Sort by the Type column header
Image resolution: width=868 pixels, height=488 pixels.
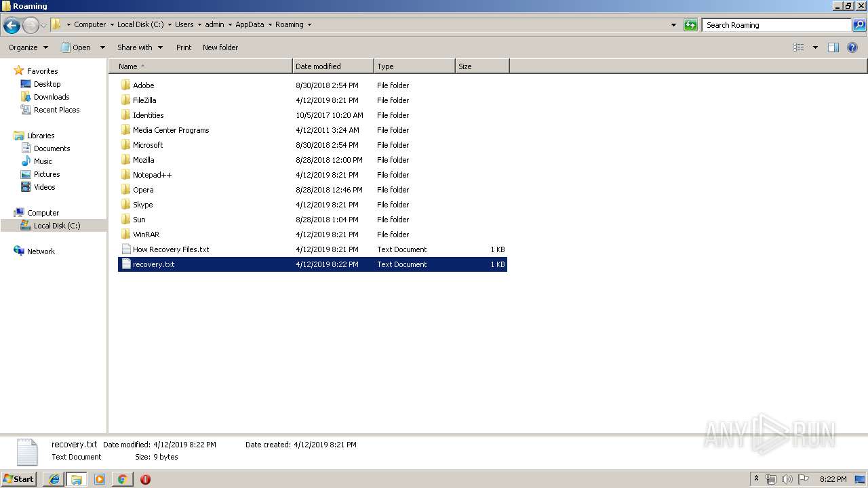(x=414, y=66)
